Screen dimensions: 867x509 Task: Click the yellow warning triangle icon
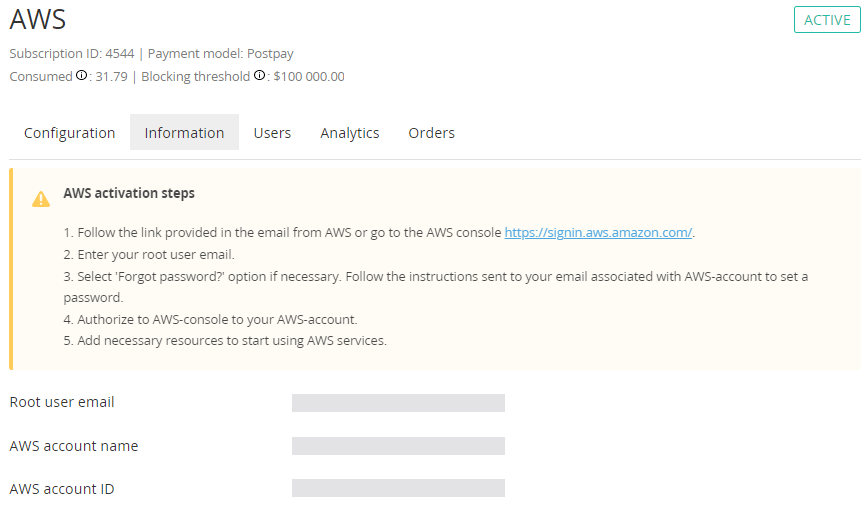point(41,199)
